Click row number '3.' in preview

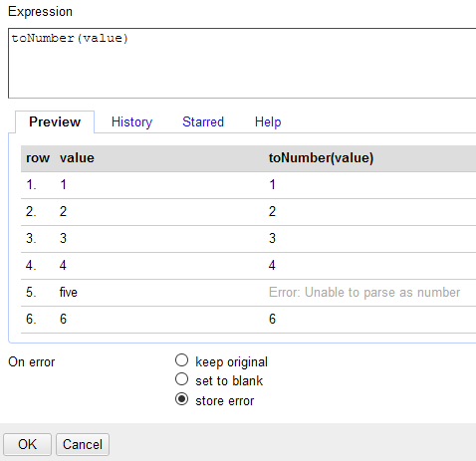31,238
